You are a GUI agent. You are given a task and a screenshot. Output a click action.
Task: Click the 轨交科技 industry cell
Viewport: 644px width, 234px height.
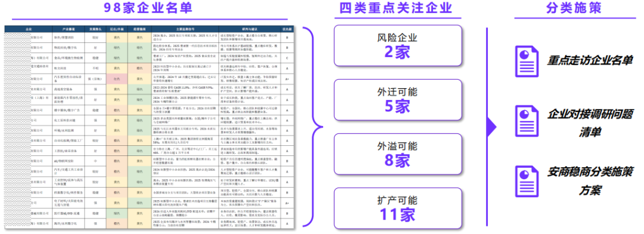pyautogui.click(x=69, y=68)
